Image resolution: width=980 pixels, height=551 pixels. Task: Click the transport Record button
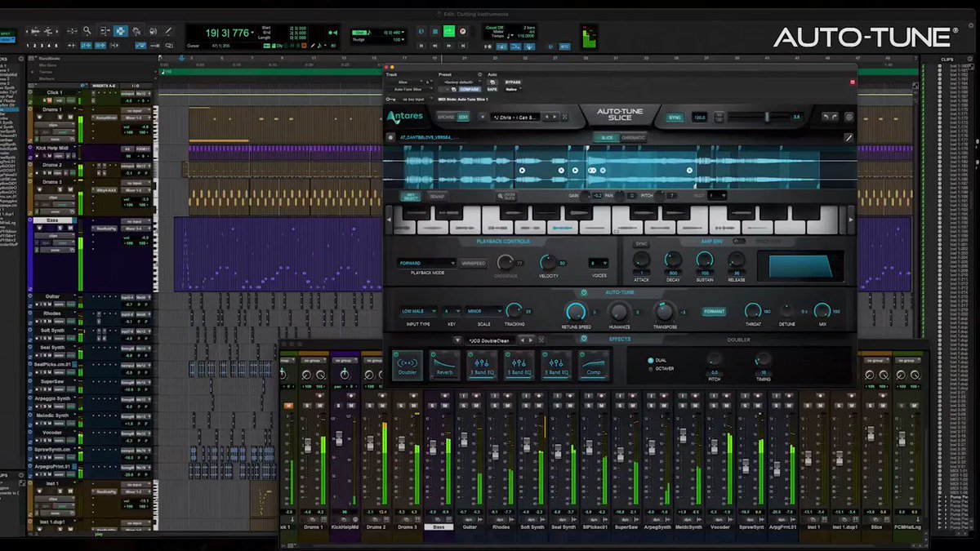tap(462, 30)
